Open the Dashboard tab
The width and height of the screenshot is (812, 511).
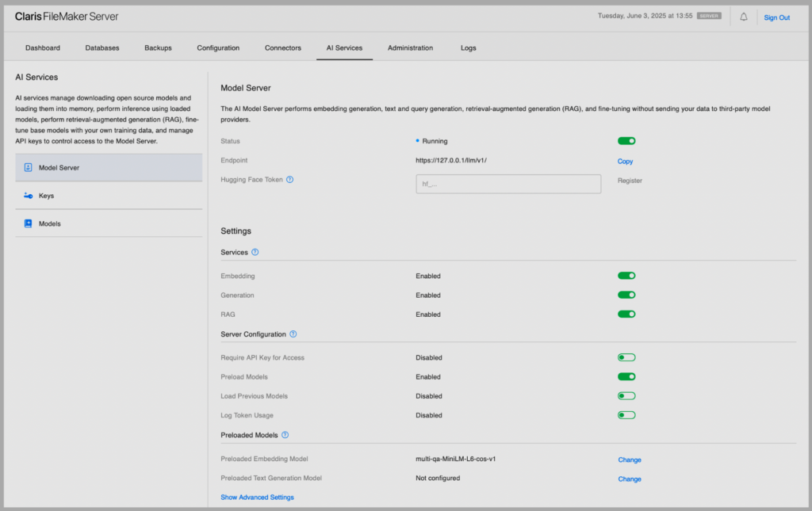click(43, 48)
